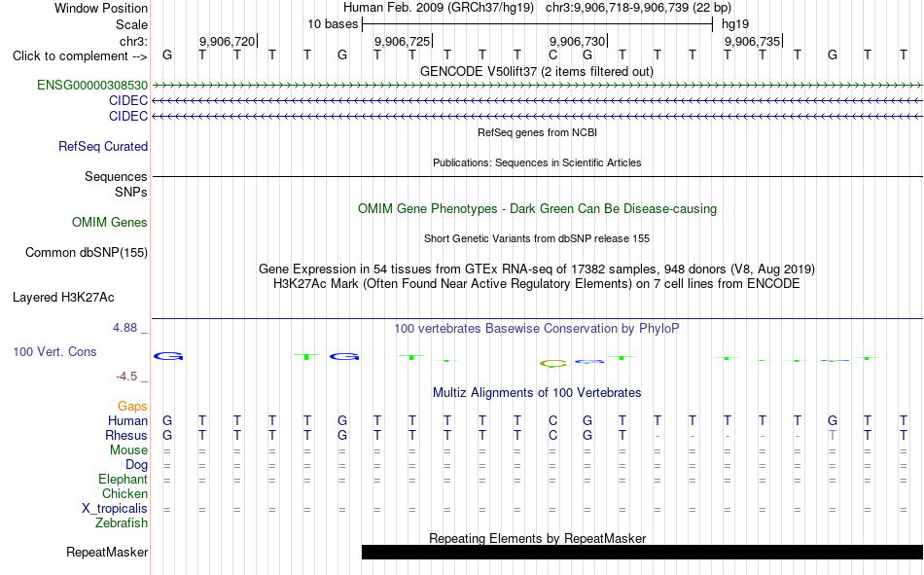Select the Chicken species row label

124,493
